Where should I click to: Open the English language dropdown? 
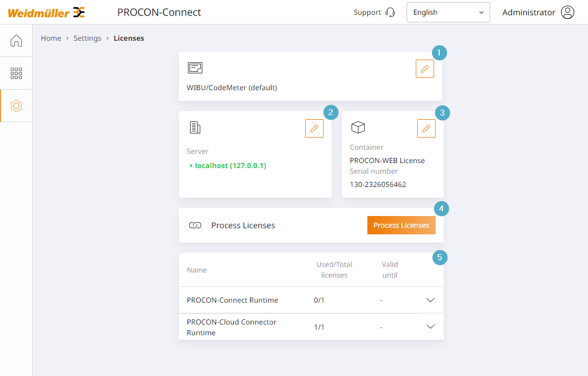(x=448, y=12)
